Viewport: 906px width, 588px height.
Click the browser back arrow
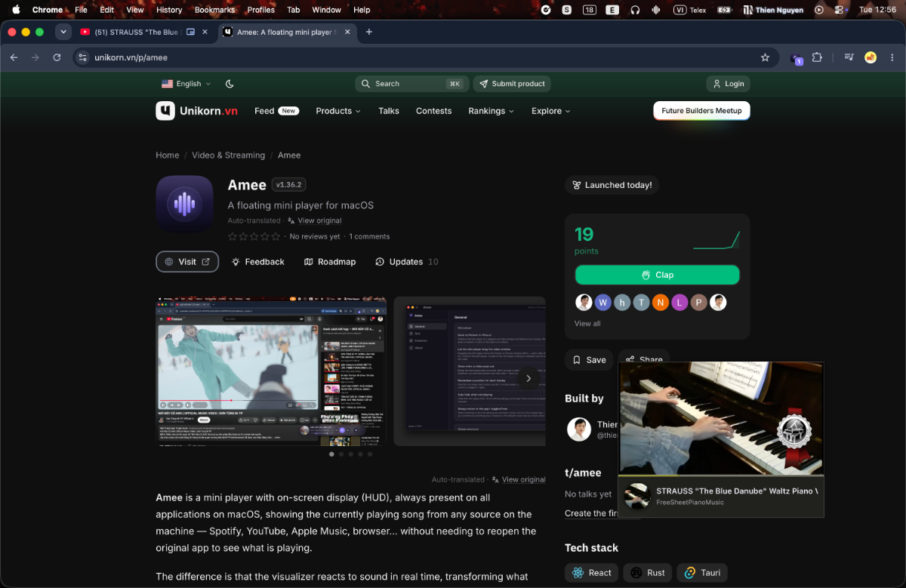pyautogui.click(x=14, y=57)
